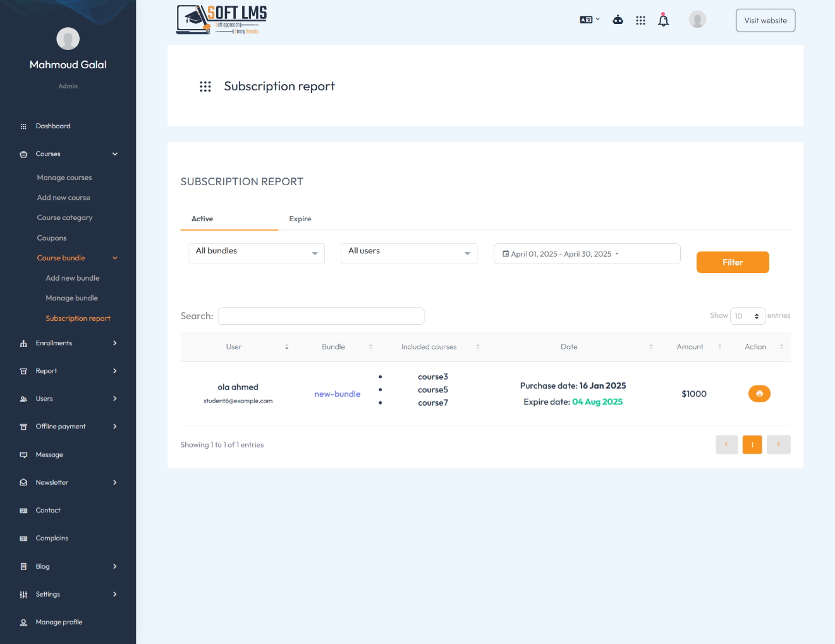Open Add new course in sidebar

63,198
